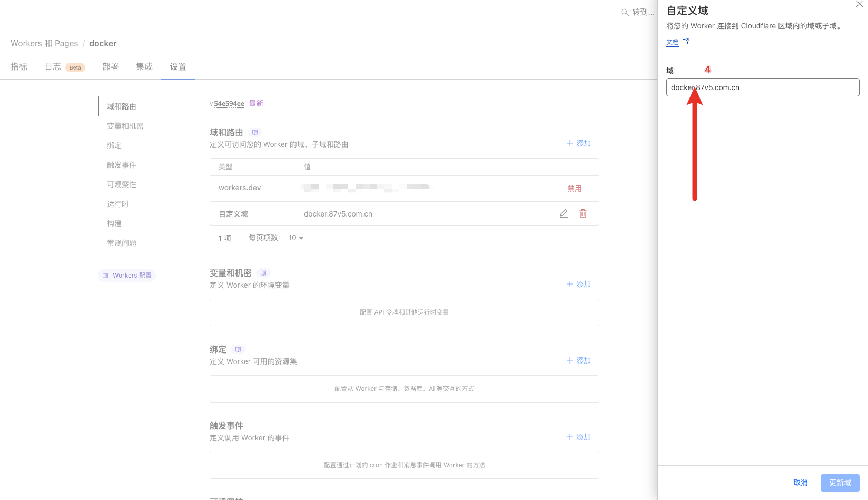The width and height of the screenshot is (868, 500).
Task: Switch to the 日志 tab
Action: (53, 66)
